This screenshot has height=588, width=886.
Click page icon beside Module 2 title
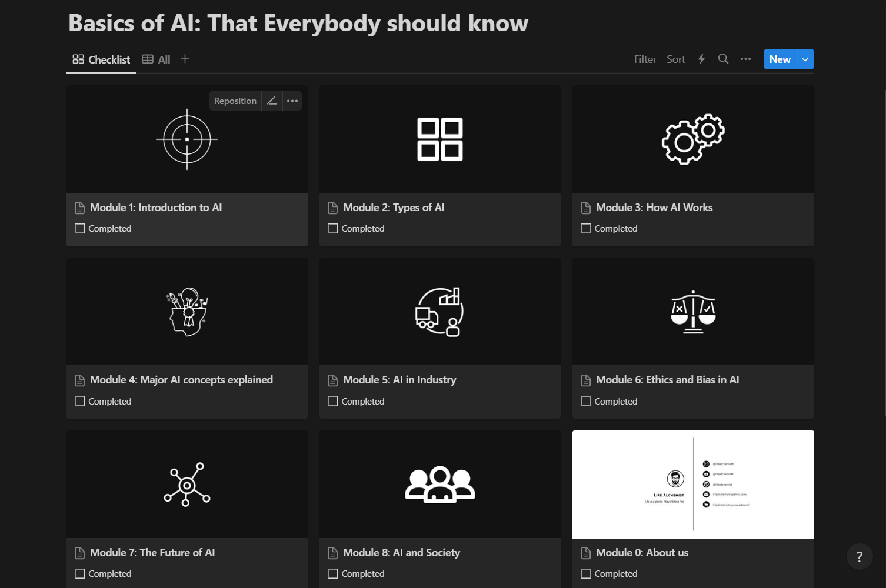tap(332, 208)
